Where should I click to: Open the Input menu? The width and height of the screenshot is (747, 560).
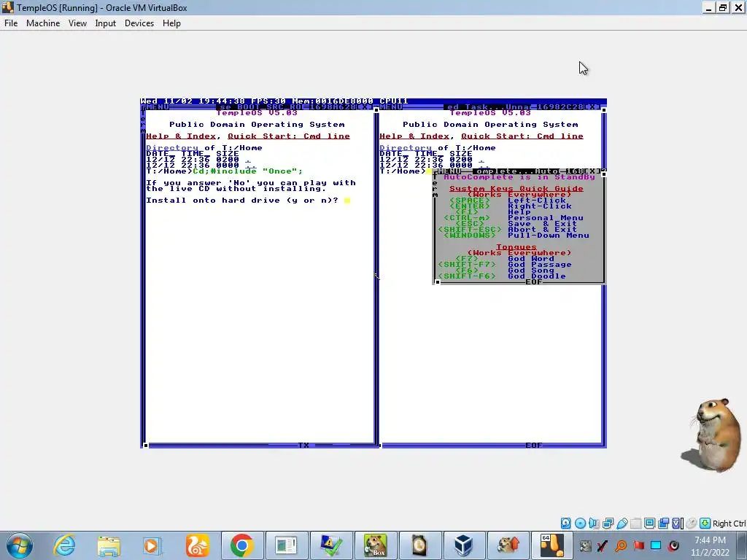click(105, 23)
